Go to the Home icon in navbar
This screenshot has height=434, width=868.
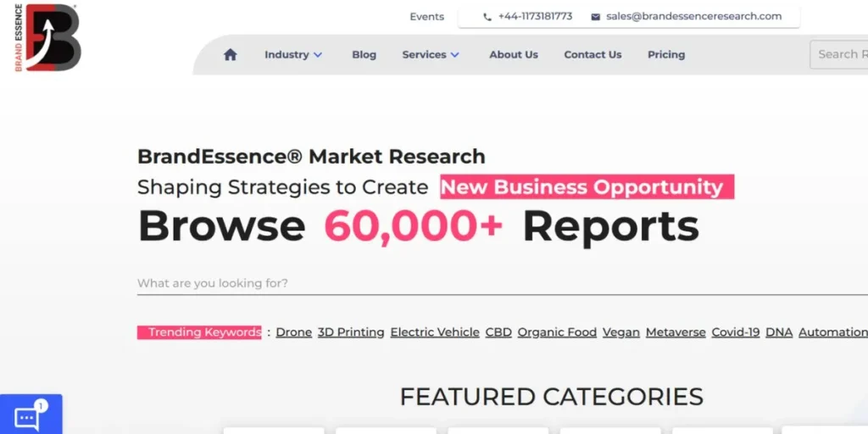[231, 55]
